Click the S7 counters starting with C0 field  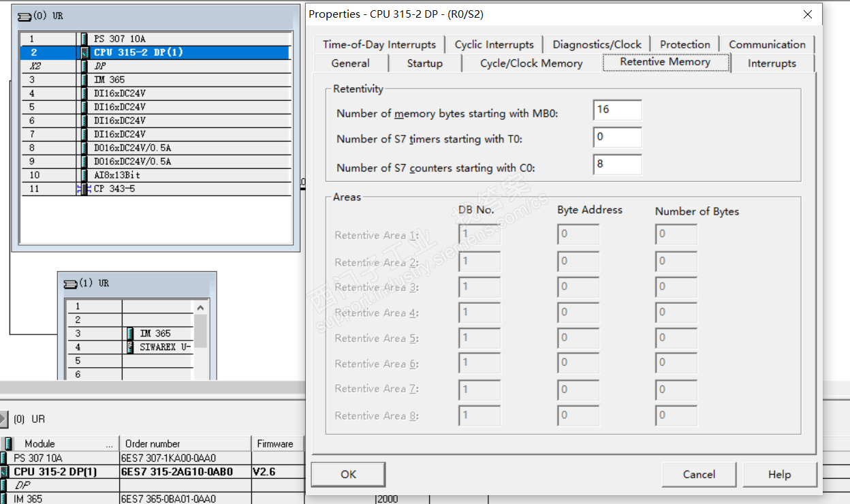point(617,164)
